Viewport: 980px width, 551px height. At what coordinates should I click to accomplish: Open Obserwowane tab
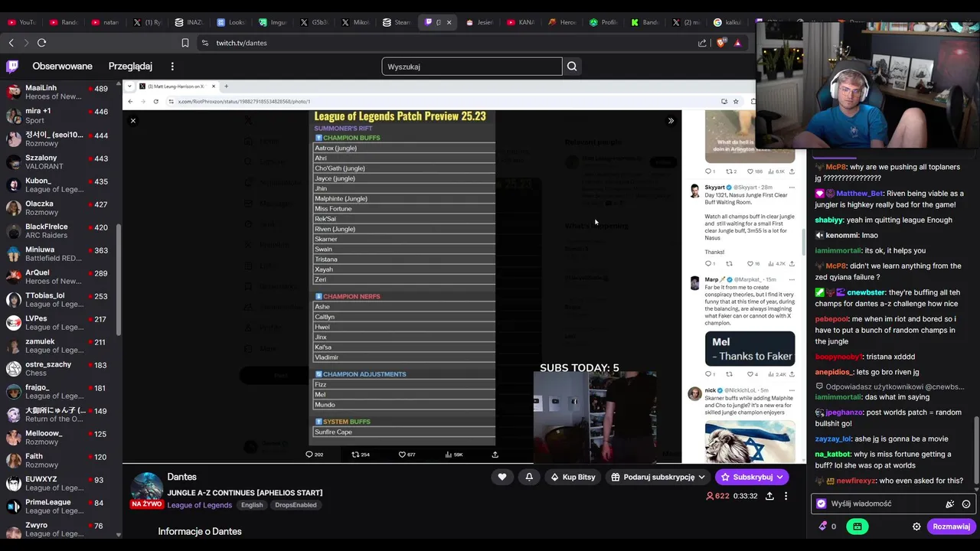coord(62,67)
